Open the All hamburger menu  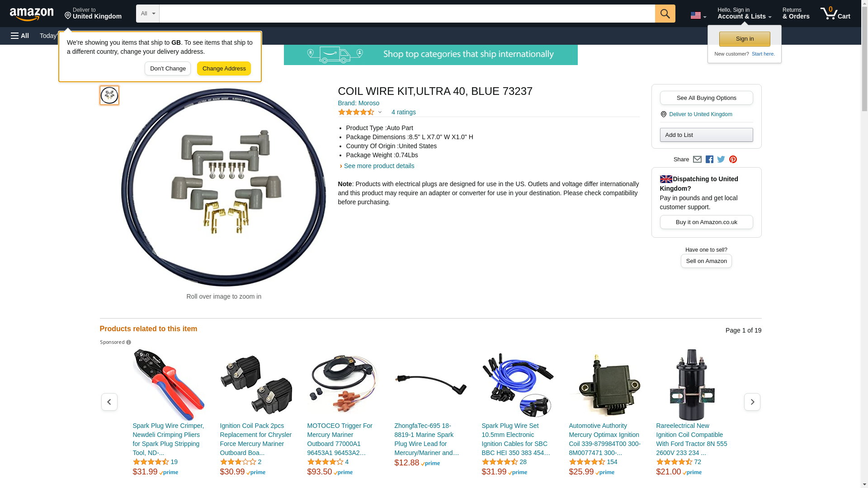(x=20, y=36)
